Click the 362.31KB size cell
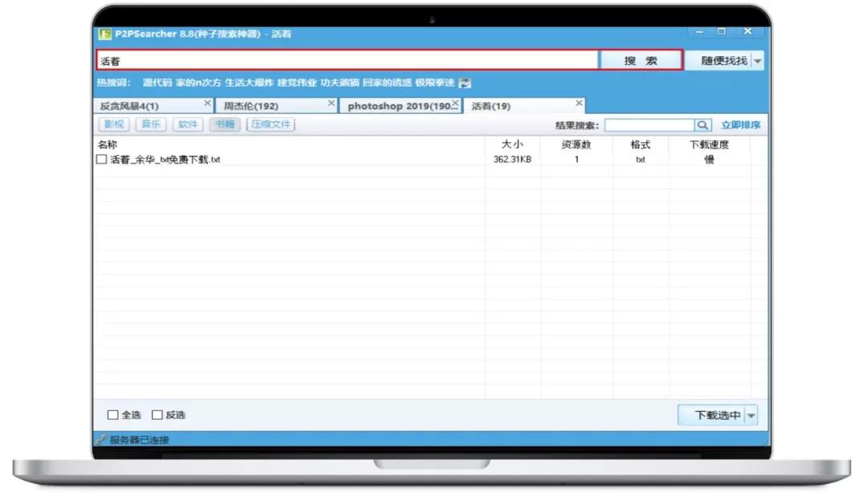The width and height of the screenshot is (868, 493). 512,159
